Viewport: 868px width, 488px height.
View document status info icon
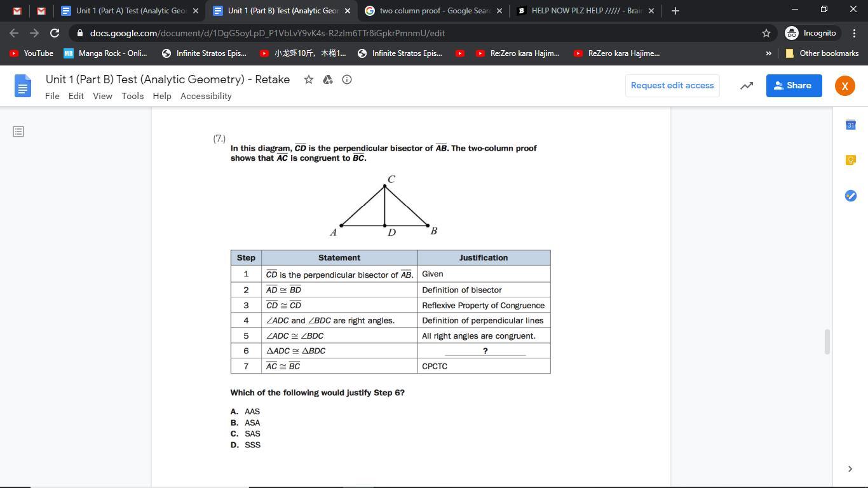(347, 79)
